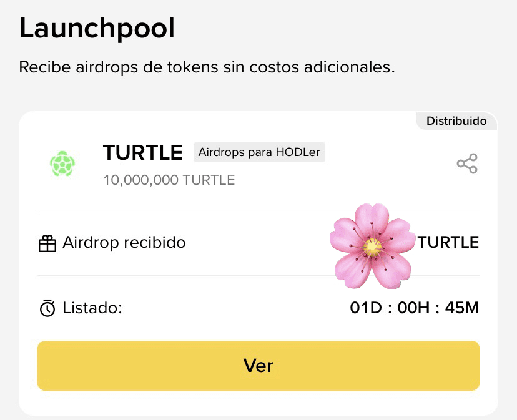The height and width of the screenshot is (420, 517).
Task: Click the gift box icon beside Airdrop recibido
Action: 47,243
